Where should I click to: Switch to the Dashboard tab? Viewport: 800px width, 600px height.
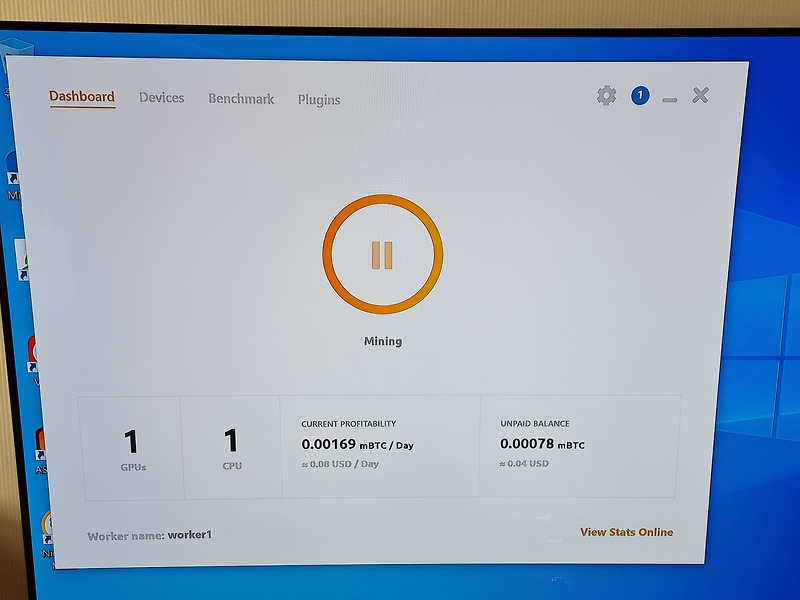82,96
